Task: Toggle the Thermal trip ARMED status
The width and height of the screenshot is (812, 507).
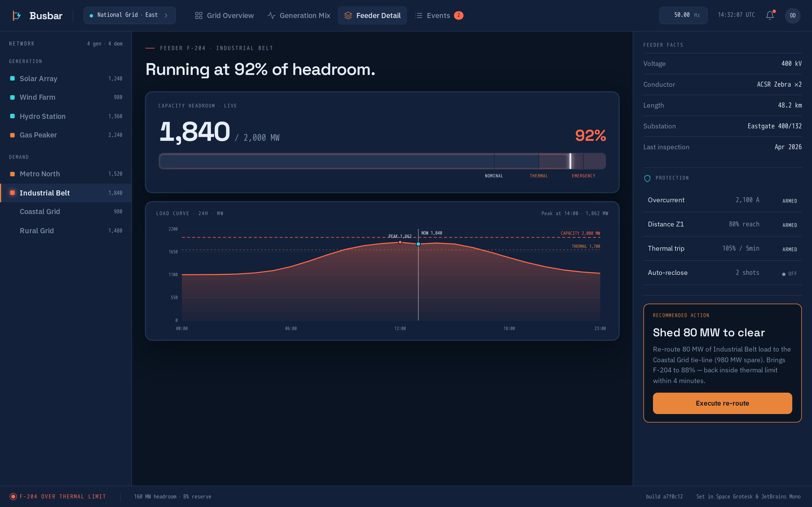Action: [x=789, y=250]
